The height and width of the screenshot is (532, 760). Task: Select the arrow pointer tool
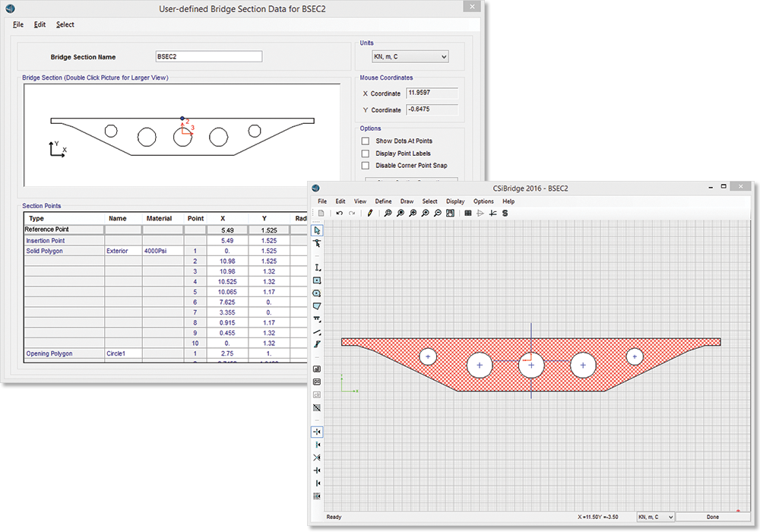[x=317, y=230]
